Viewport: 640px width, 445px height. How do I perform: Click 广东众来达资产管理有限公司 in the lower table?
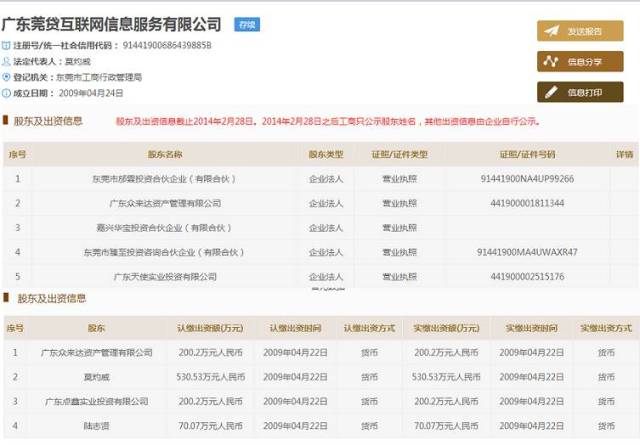96,353
